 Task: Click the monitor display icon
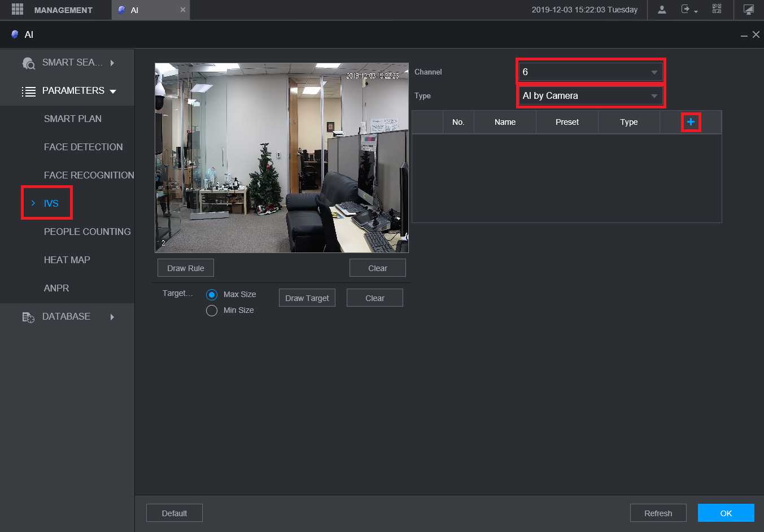point(748,10)
